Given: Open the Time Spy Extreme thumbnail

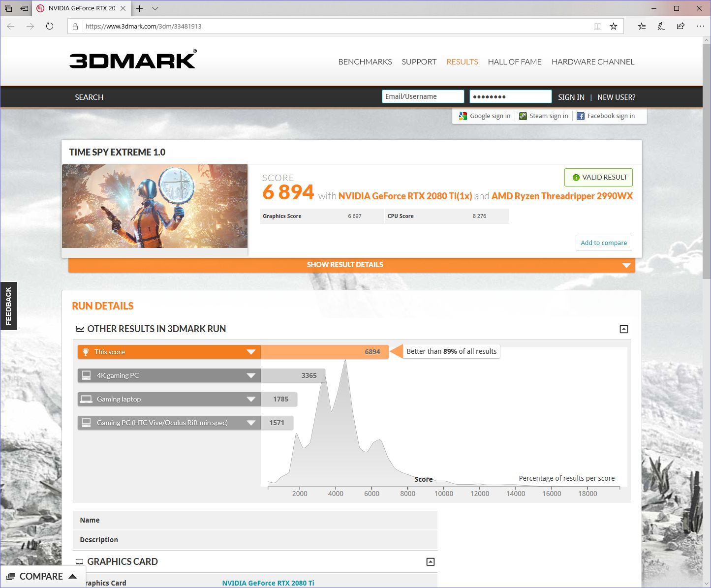Looking at the screenshot, I should click(x=155, y=206).
